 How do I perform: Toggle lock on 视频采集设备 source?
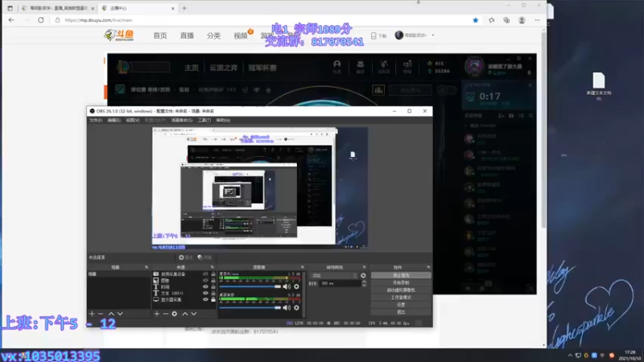213,274
